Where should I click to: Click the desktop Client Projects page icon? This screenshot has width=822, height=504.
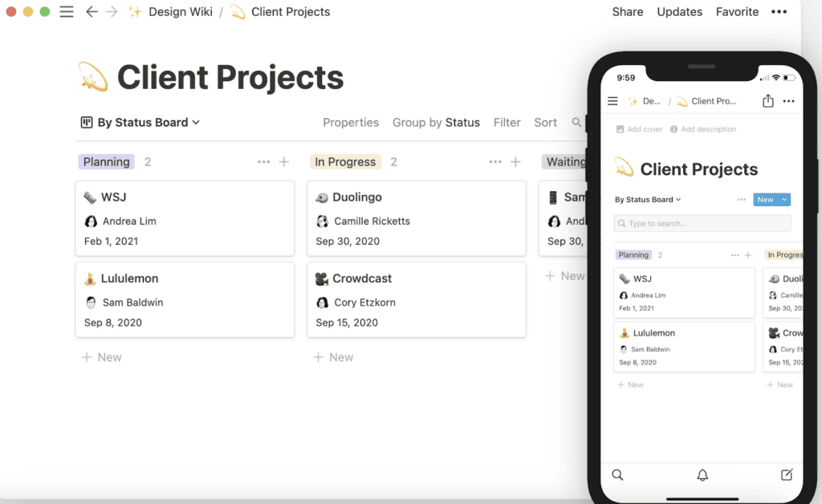(93, 77)
